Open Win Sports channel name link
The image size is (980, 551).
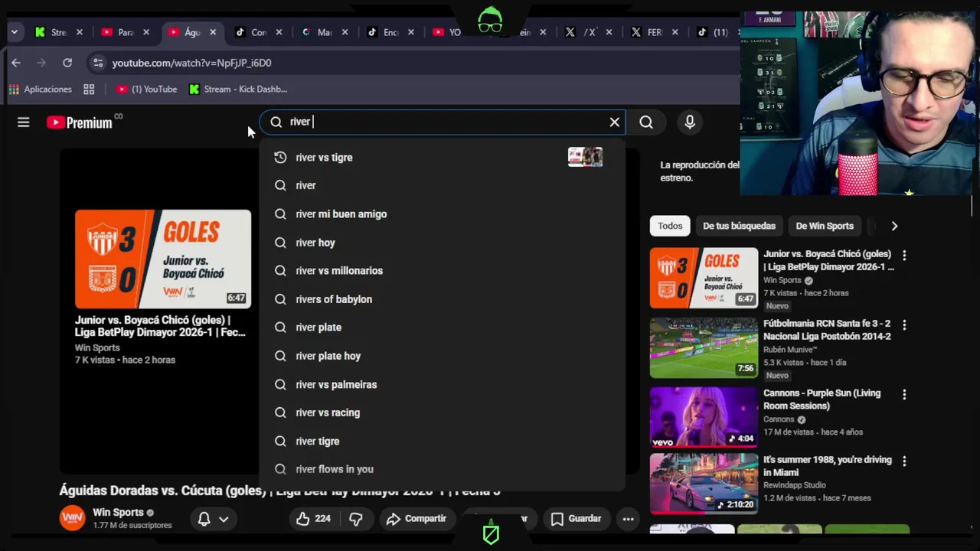(118, 512)
